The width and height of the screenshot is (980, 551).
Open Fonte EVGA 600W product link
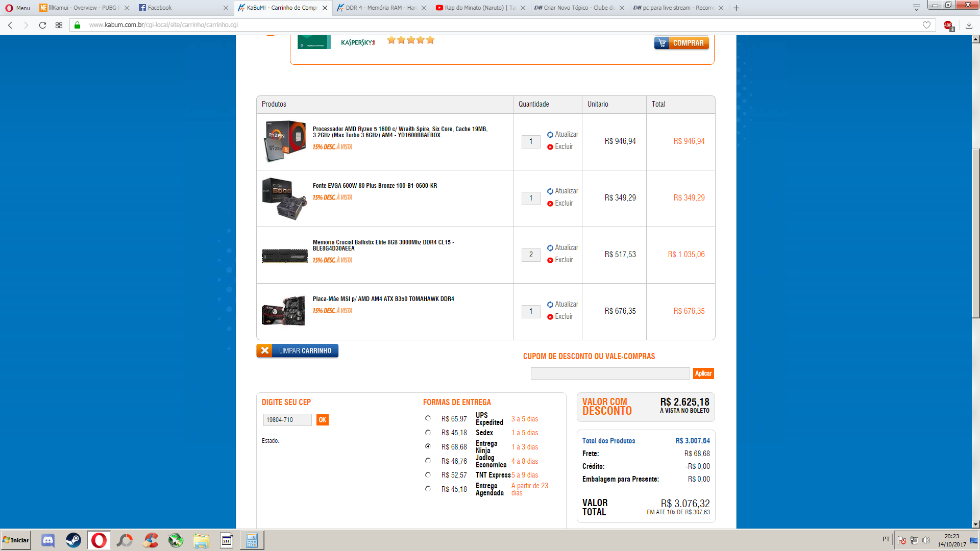[375, 186]
